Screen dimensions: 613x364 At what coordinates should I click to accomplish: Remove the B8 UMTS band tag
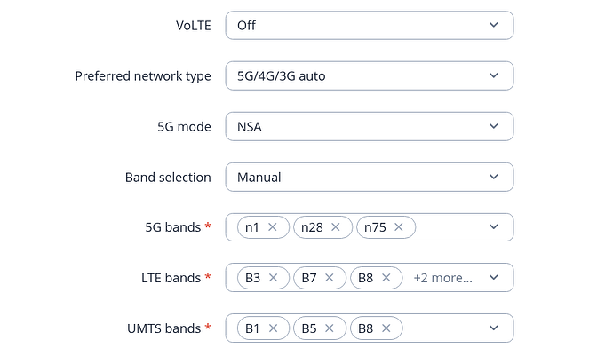[386, 328]
